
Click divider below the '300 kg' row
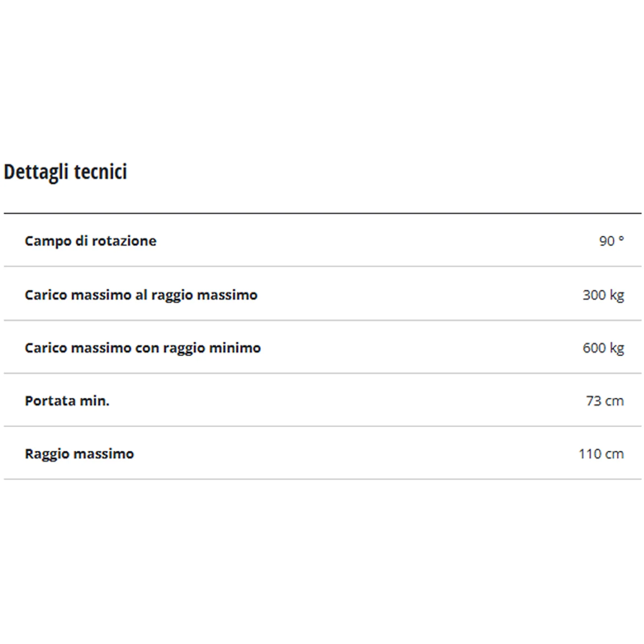point(322,320)
